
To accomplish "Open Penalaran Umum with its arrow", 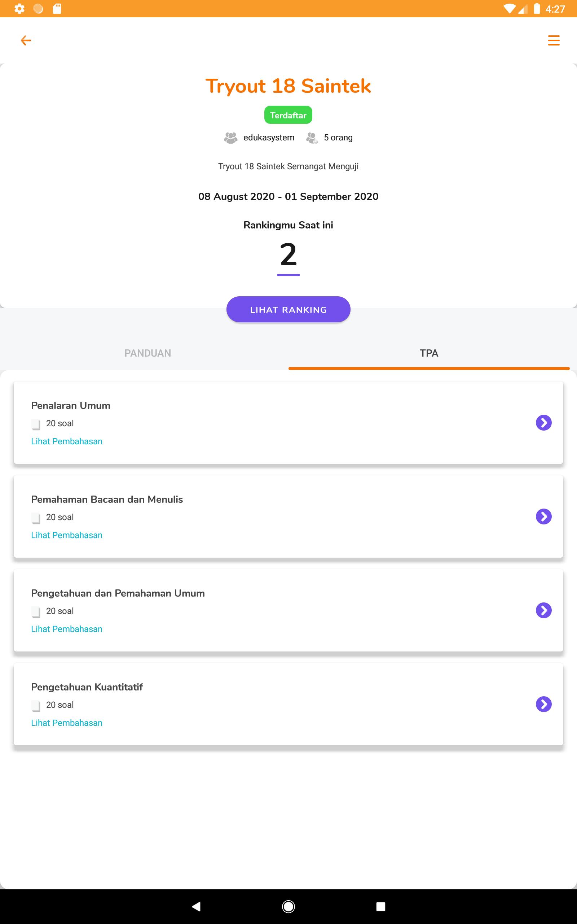I will click(543, 423).
